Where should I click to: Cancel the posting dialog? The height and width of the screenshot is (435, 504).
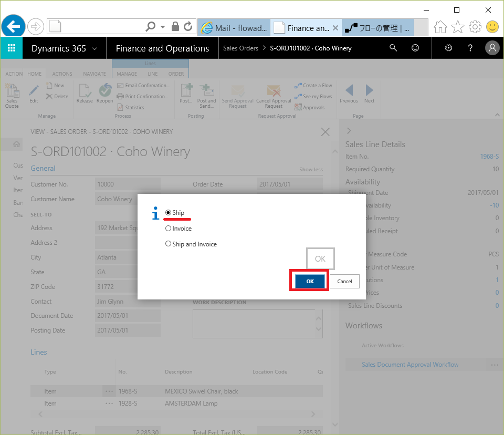(344, 281)
